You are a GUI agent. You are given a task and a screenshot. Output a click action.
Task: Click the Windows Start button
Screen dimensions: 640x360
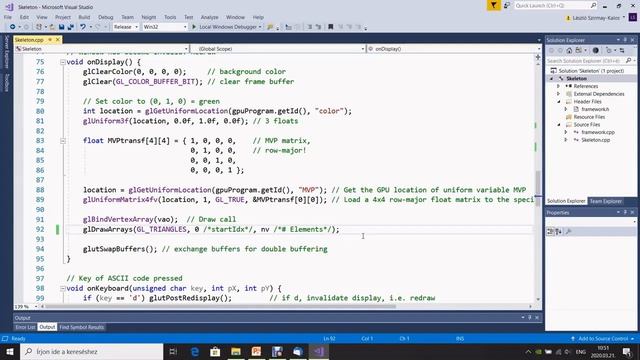(10, 351)
